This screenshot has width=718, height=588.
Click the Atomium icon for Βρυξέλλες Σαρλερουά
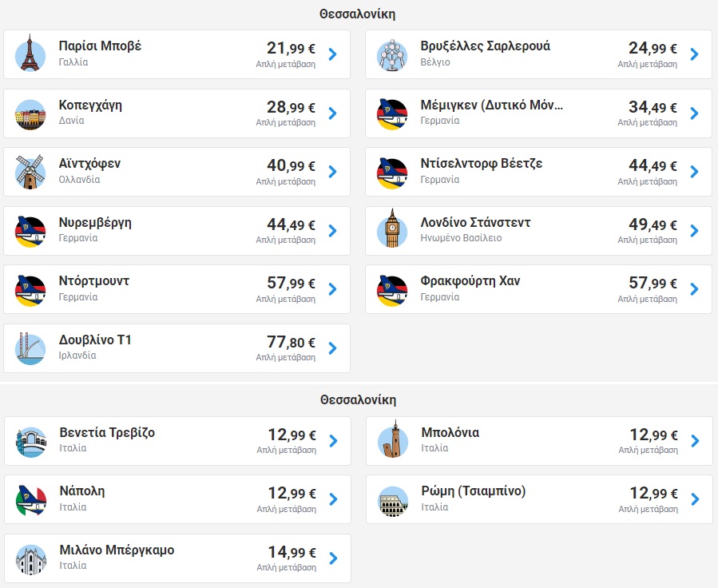392,55
